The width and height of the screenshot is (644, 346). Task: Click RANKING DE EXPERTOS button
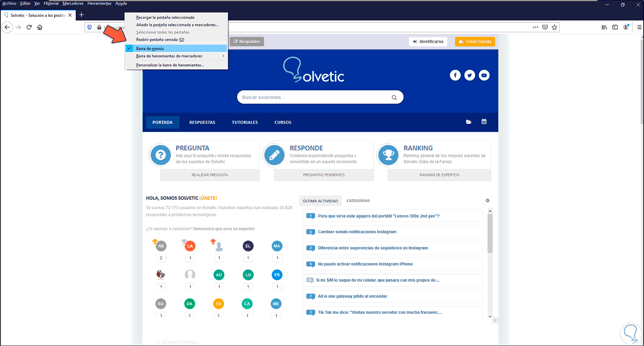pos(439,175)
